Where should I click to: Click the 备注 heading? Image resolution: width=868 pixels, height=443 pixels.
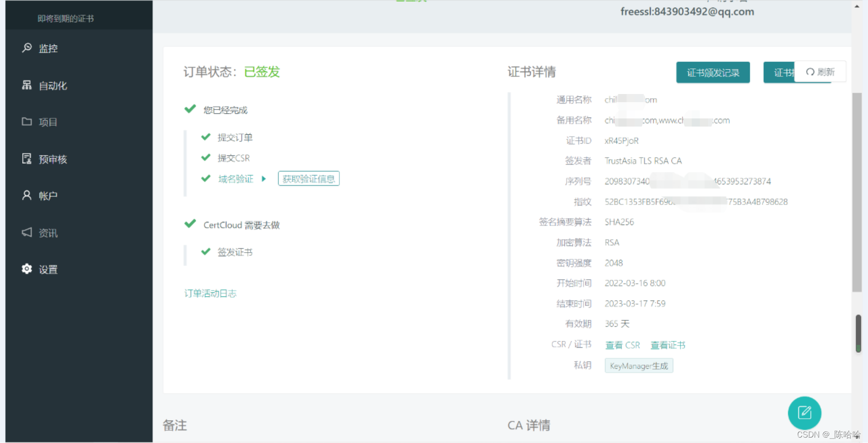[175, 425]
